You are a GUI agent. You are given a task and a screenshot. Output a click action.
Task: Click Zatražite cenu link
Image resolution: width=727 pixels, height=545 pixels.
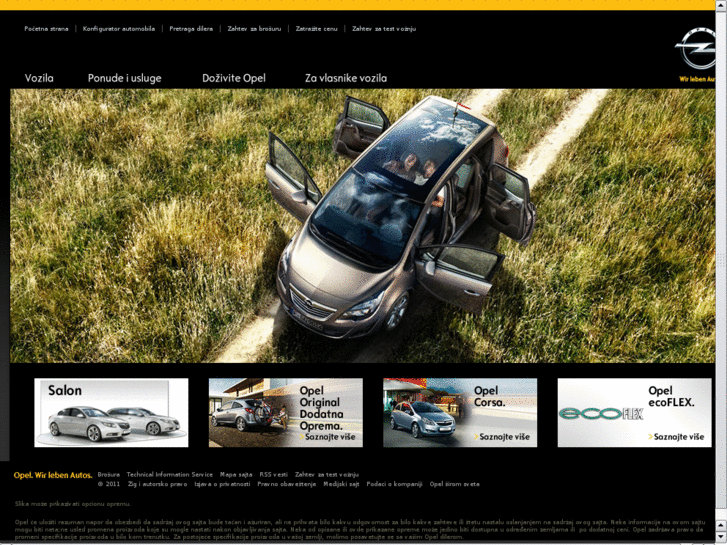click(x=317, y=29)
